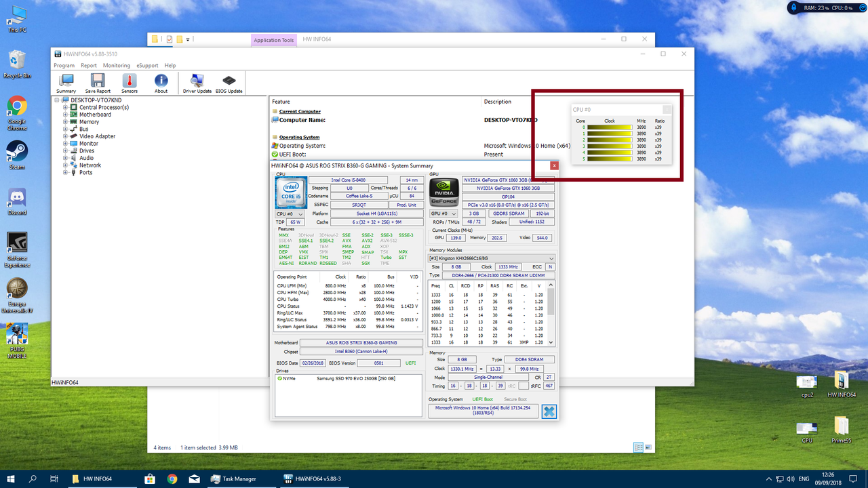Select Network in the device tree
The width and height of the screenshot is (868, 488).
pyautogui.click(x=90, y=165)
